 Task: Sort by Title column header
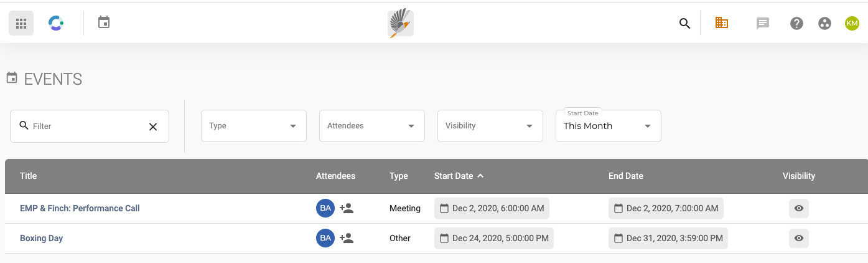[x=29, y=176]
